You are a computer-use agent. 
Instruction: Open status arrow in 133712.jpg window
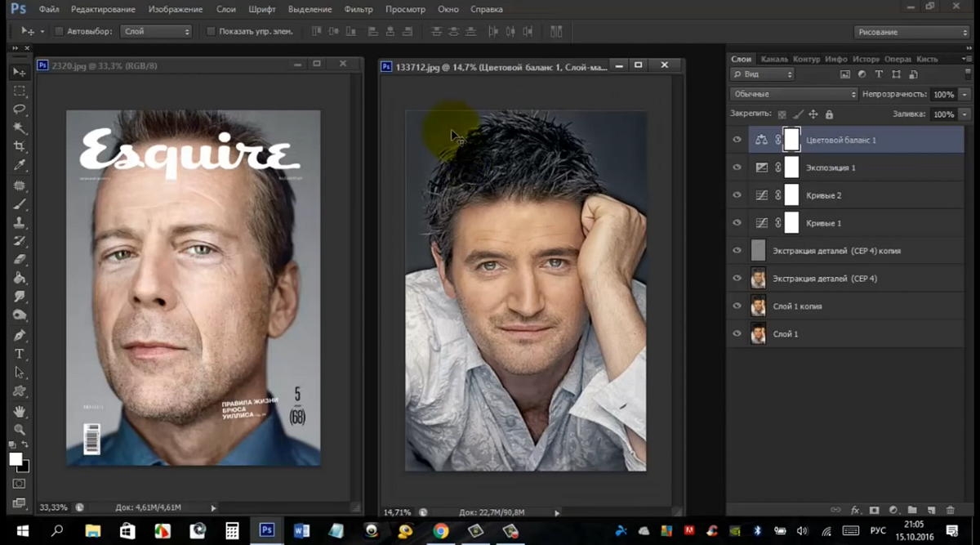coord(557,512)
